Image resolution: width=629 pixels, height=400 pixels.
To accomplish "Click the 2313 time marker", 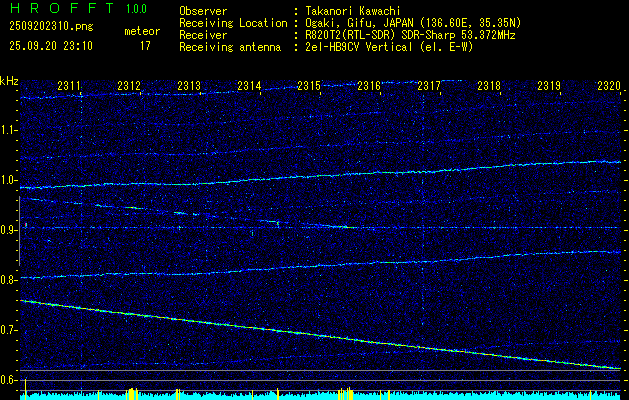I will 189,87.
